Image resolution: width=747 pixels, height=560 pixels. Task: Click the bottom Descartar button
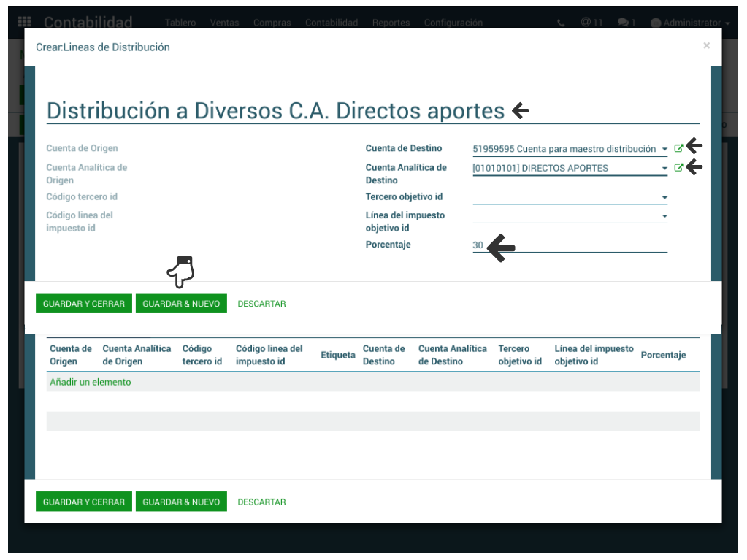coord(261,502)
